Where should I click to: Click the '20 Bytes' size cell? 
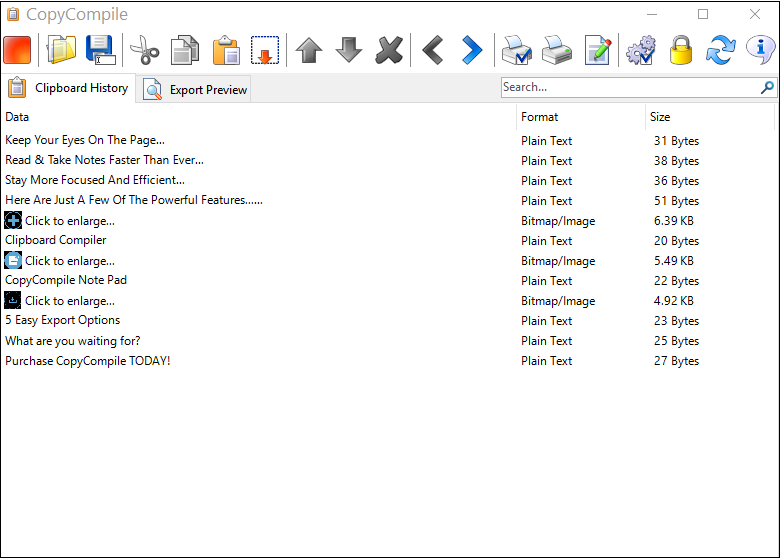(676, 241)
